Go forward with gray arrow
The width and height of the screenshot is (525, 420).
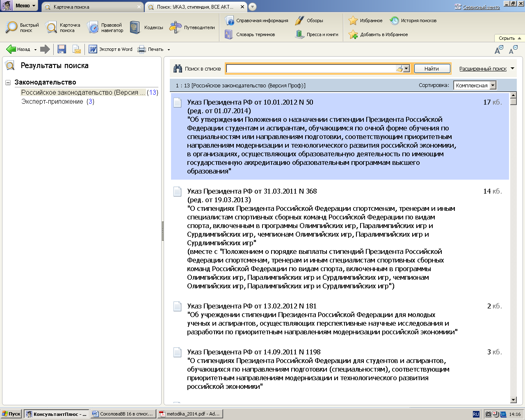tap(45, 49)
